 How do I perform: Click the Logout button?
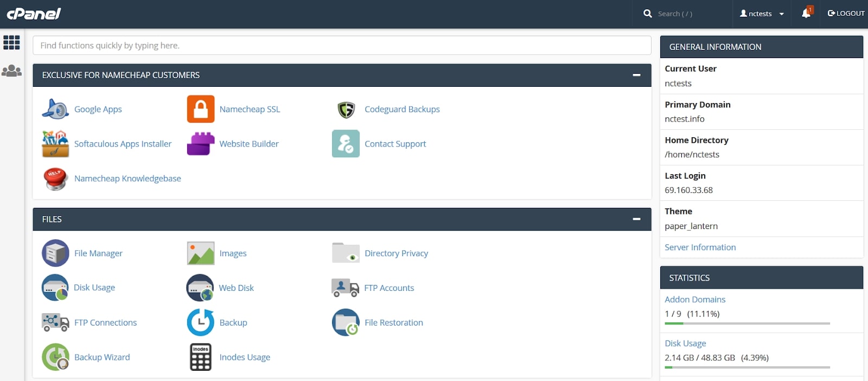click(x=846, y=14)
